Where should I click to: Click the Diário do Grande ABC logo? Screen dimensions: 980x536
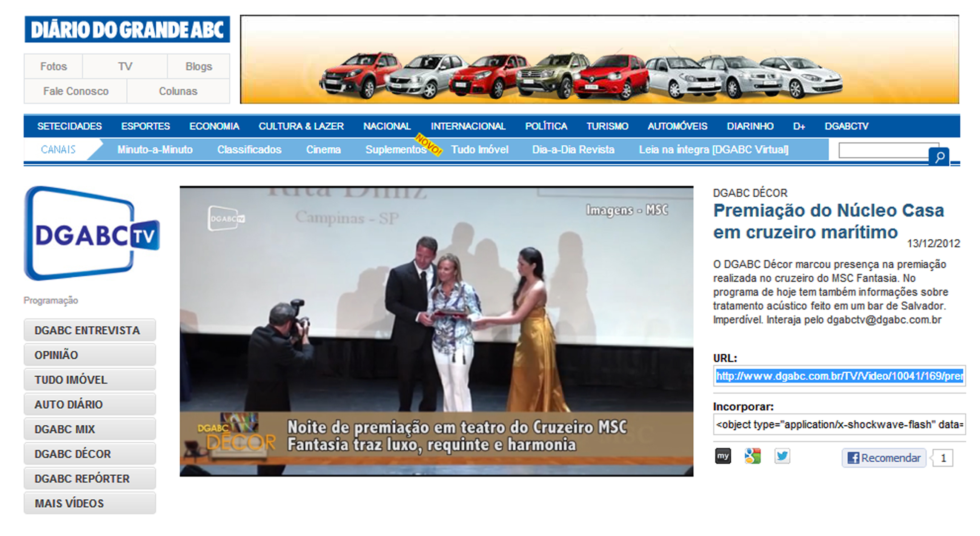tap(127, 29)
